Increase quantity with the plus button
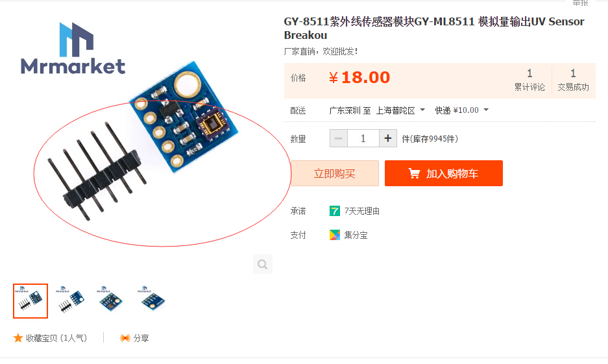 click(x=388, y=138)
